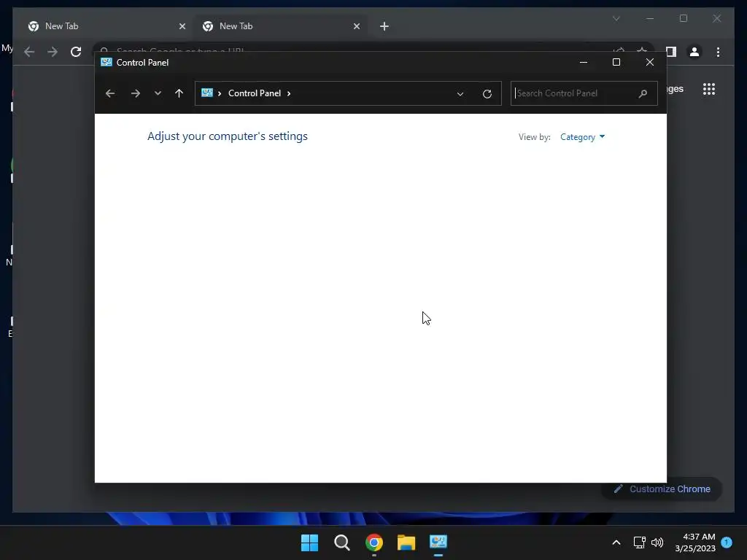The image size is (747, 560).
Task: Open Google apps grid in Chrome
Action: pos(709,89)
